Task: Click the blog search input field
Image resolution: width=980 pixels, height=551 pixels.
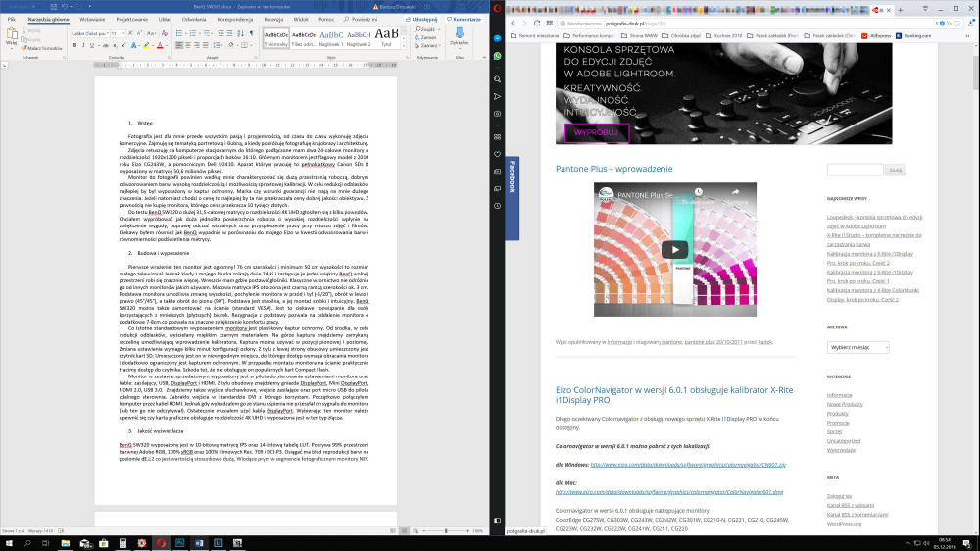Action: click(x=855, y=170)
